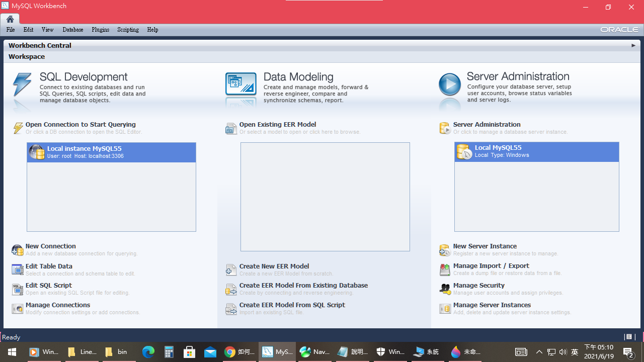644x362 pixels.
Task: Open the View menu
Action: 47,30
